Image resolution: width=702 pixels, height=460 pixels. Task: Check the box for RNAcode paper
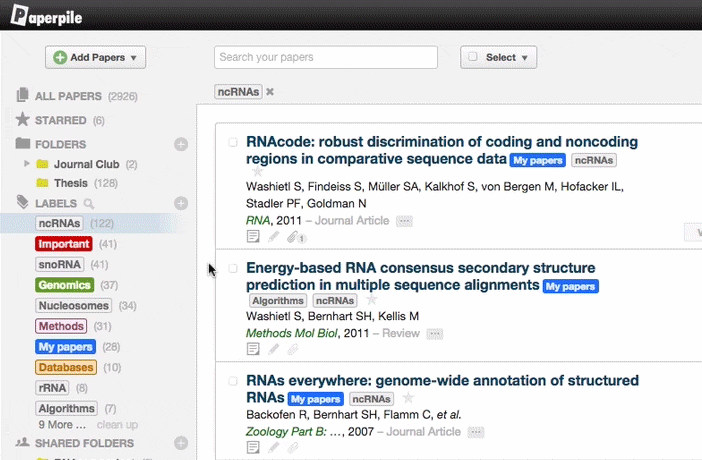(x=233, y=143)
